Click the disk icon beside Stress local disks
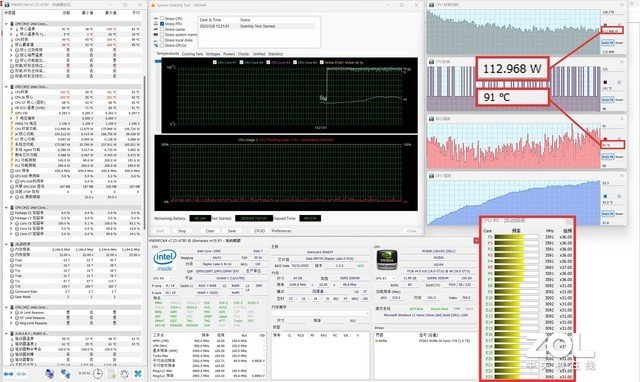Screen dimensions: 640x382 click(156, 40)
